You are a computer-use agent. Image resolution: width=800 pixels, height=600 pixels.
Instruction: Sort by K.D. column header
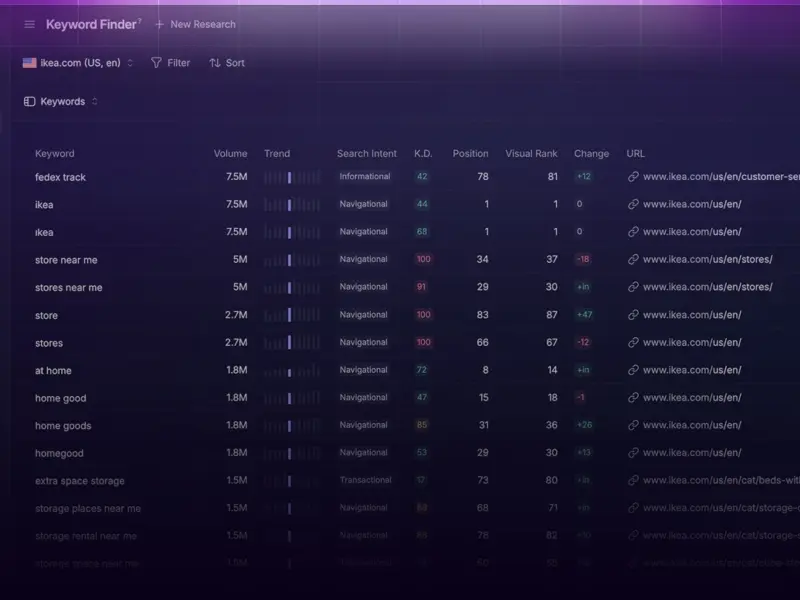423,154
